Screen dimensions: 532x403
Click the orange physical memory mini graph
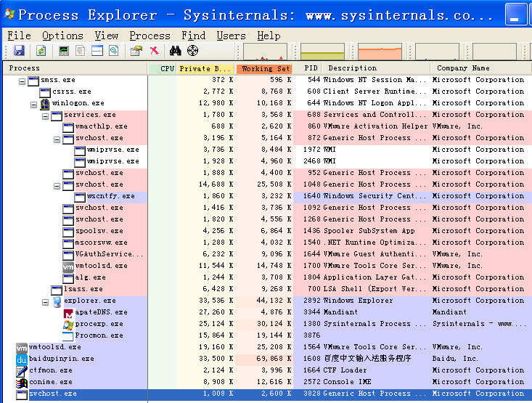coord(380,52)
